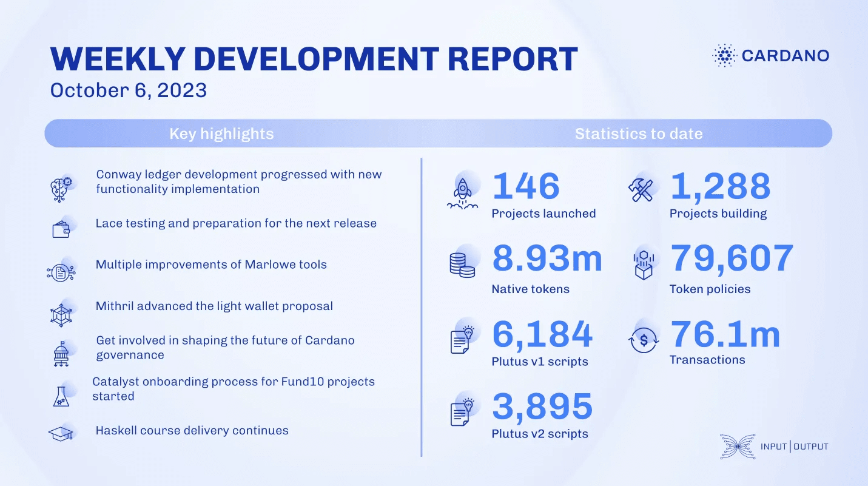Click the WEEKLY DEVELOPMENT REPORT title
The width and height of the screenshot is (868, 486).
(314, 59)
